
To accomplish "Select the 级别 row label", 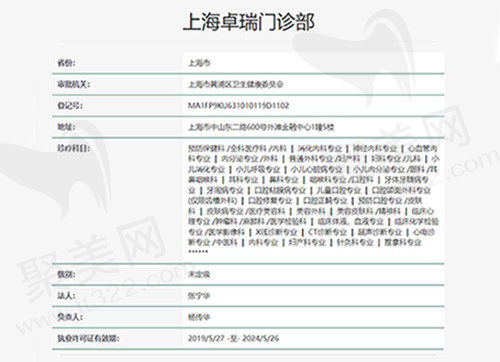I will [x=66, y=274].
